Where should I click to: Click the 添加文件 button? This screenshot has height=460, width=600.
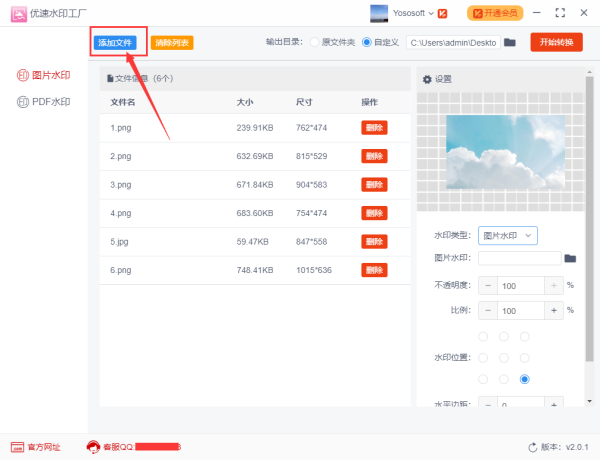click(x=114, y=43)
